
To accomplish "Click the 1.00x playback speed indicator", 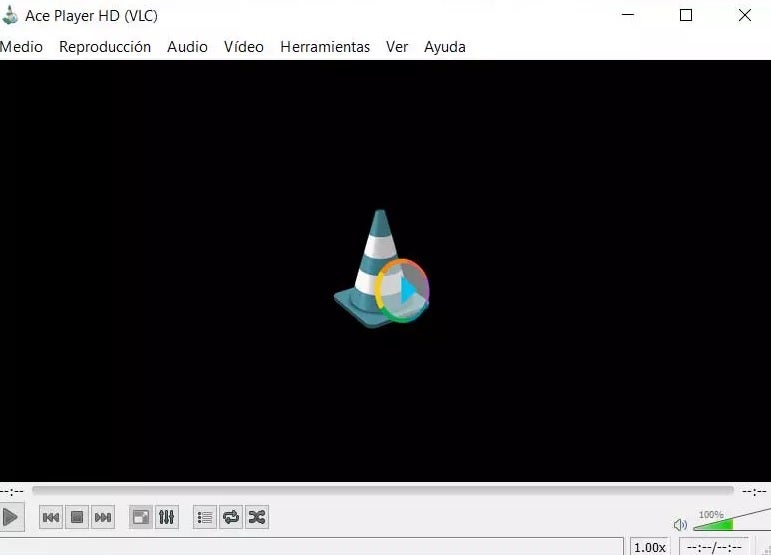I will (x=650, y=547).
